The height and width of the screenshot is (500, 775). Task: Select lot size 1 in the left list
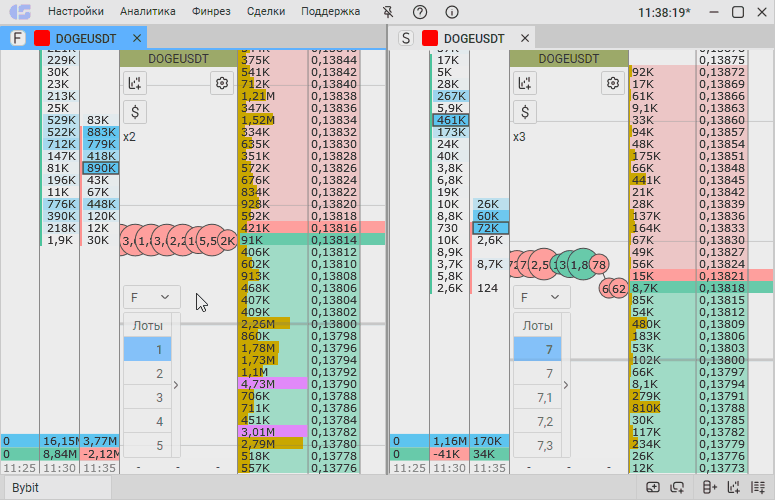click(x=147, y=349)
